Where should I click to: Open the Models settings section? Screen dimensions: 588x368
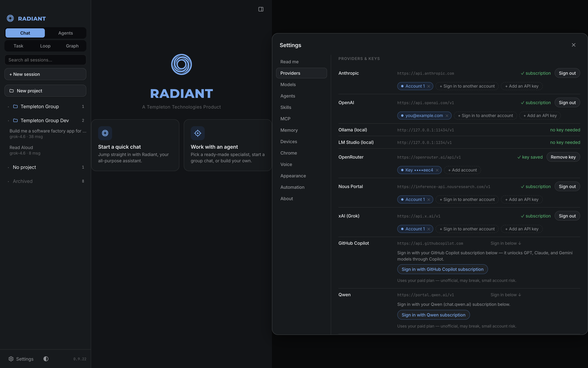click(x=301, y=84)
